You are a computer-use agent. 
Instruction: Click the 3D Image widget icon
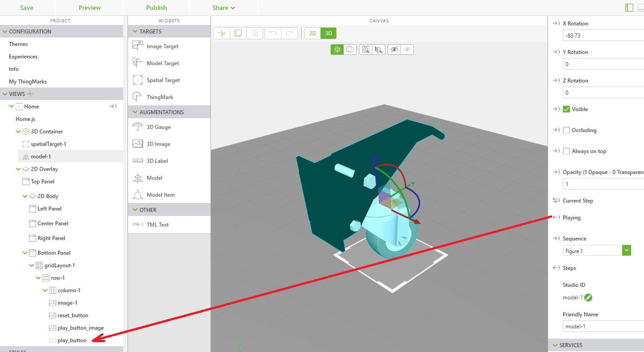point(138,144)
